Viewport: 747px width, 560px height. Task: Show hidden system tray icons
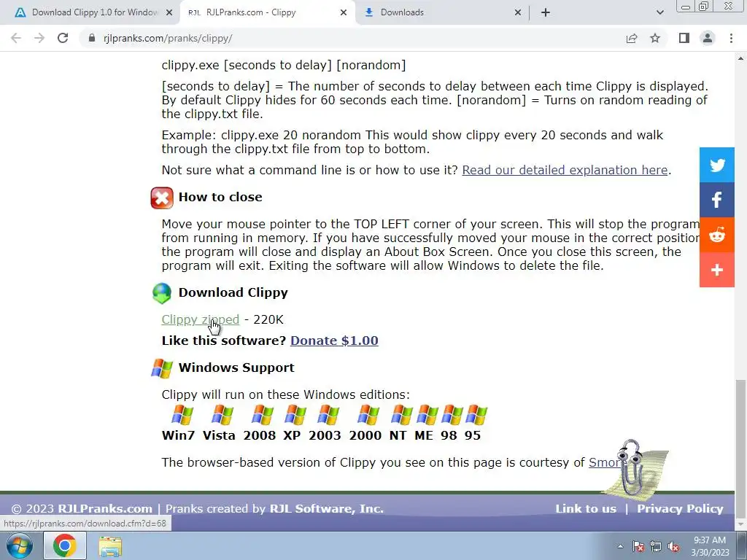point(620,546)
